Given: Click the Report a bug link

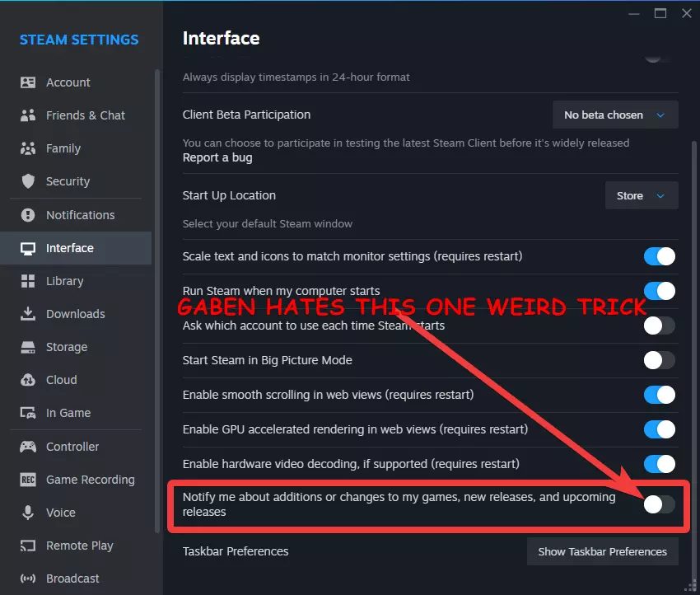Looking at the screenshot, I should pos(217,157).
